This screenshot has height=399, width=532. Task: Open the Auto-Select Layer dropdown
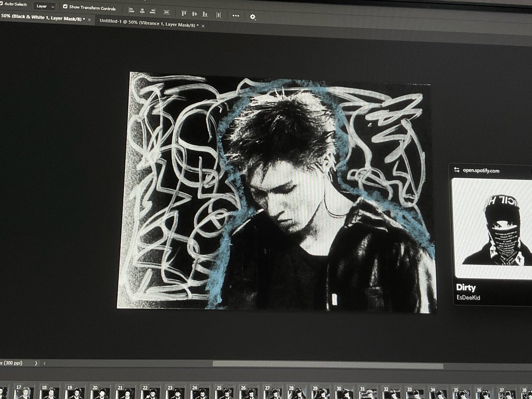click(45, 7)
